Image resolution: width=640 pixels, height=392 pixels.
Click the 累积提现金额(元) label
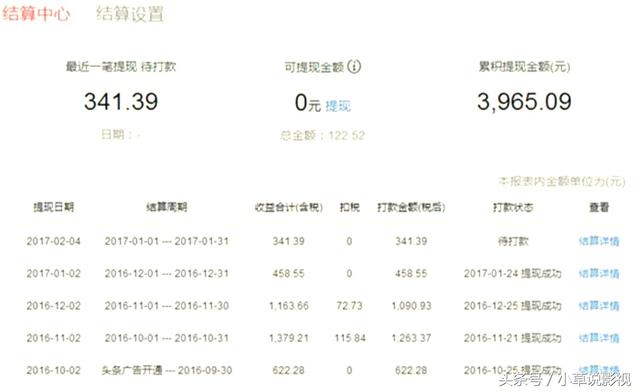coord(524,67)
